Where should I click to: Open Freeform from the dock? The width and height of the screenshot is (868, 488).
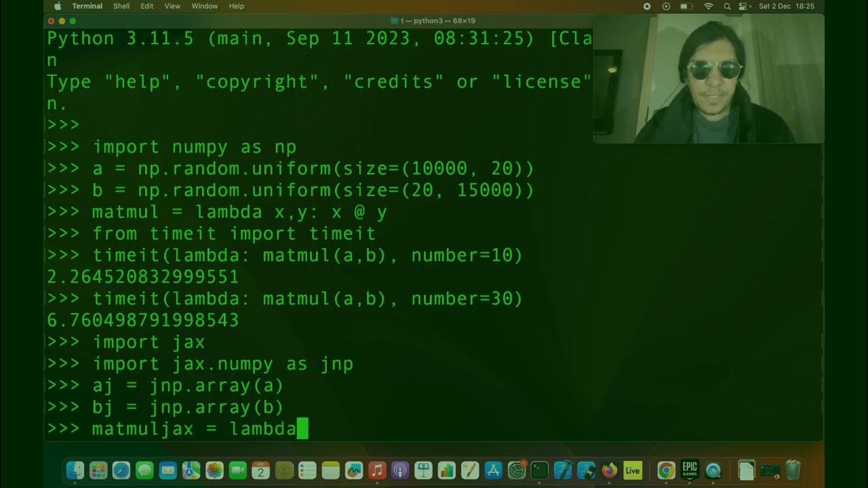pos(354,470)
